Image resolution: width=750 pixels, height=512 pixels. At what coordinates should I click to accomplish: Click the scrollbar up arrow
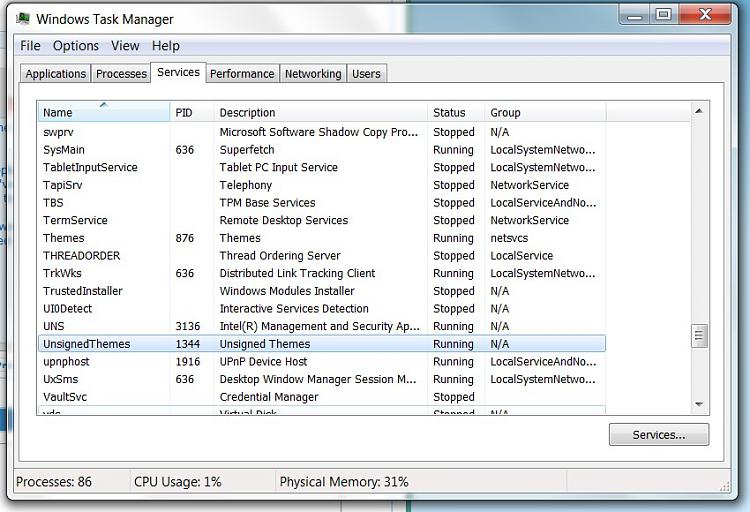pos(699,111)
